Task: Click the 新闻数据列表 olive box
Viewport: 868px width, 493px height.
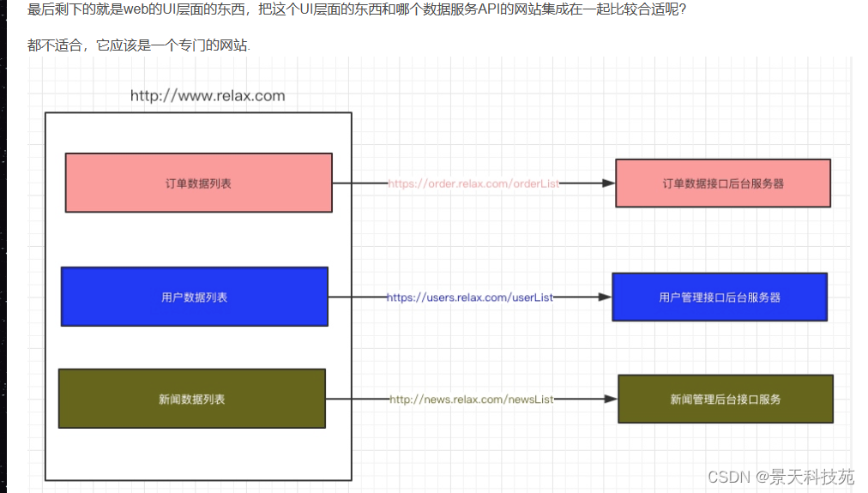Action: (192, 399)
